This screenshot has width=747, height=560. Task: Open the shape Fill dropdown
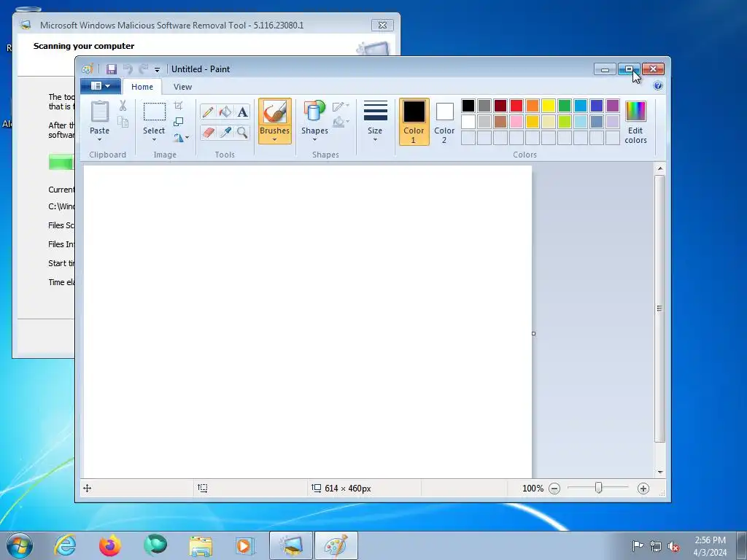341,122
